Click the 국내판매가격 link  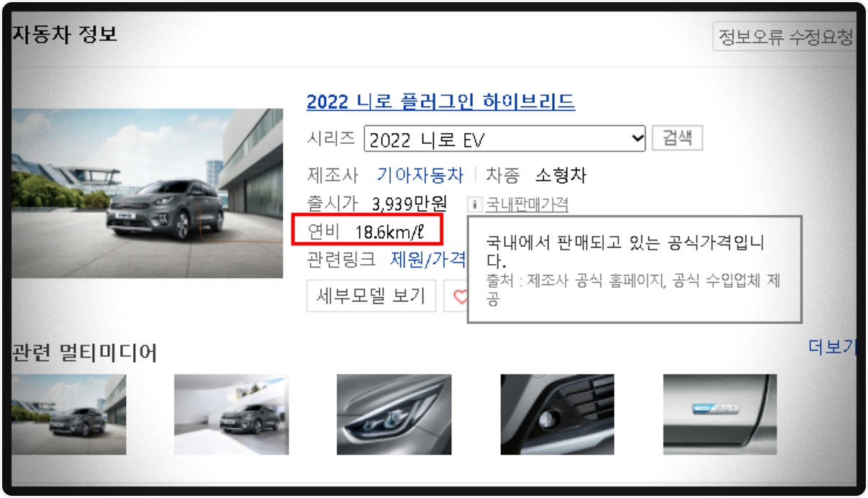coord(527,204)
